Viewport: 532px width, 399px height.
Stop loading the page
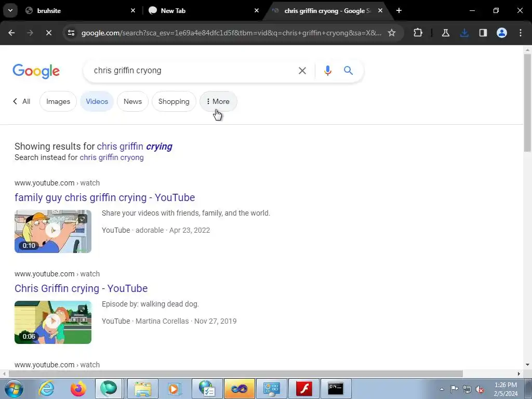pyautogui.click(x=48, y=33)
